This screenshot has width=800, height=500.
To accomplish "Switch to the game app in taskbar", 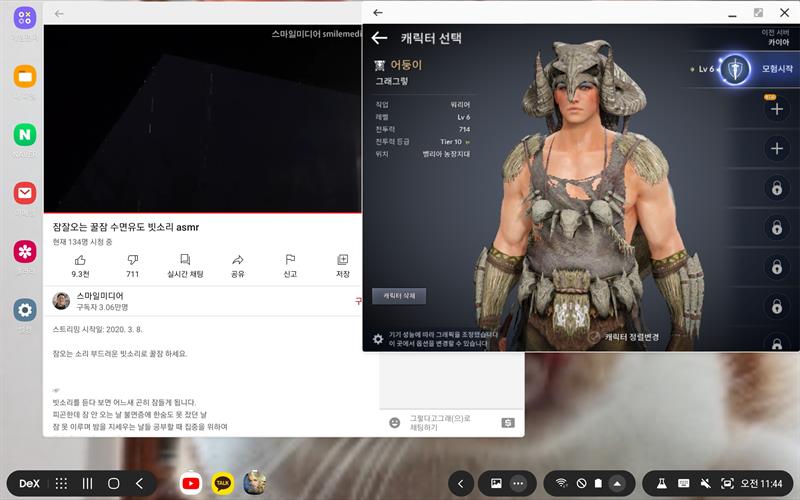I will (255, 482).
